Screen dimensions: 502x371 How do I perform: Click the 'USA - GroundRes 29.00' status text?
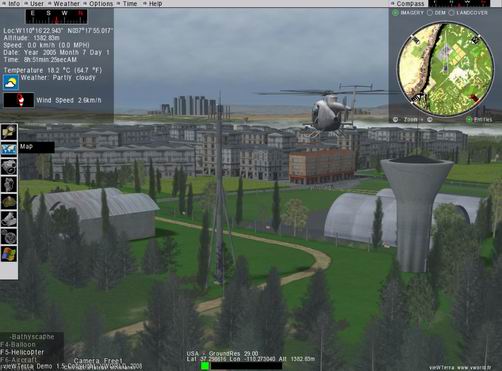222,353
